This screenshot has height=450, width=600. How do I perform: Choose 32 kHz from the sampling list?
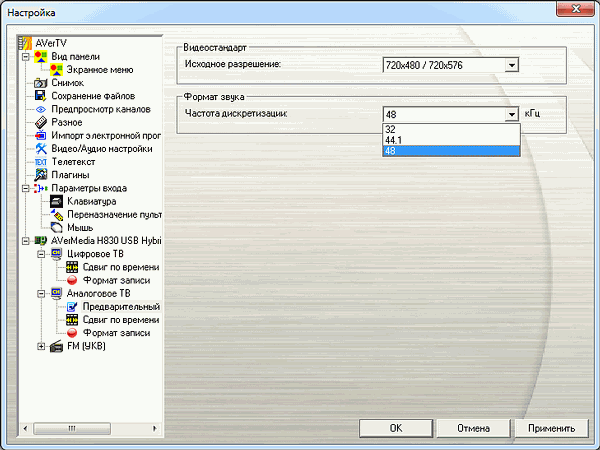pyautogui.click(x=450, y=130)
